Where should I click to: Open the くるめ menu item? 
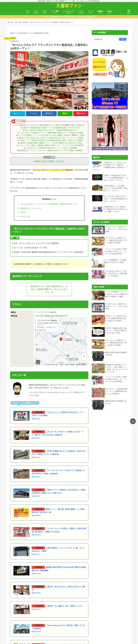pyautogui.click(x=44, y=12)
